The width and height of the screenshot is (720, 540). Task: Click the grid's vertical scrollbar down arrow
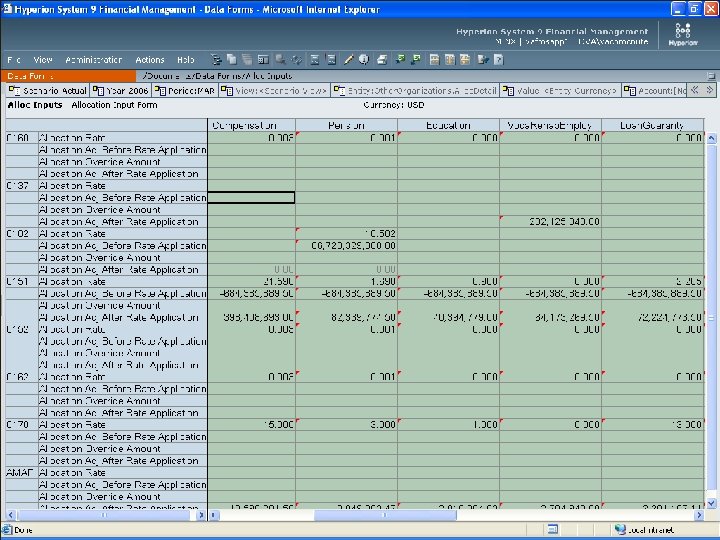(x=711, y=503)
